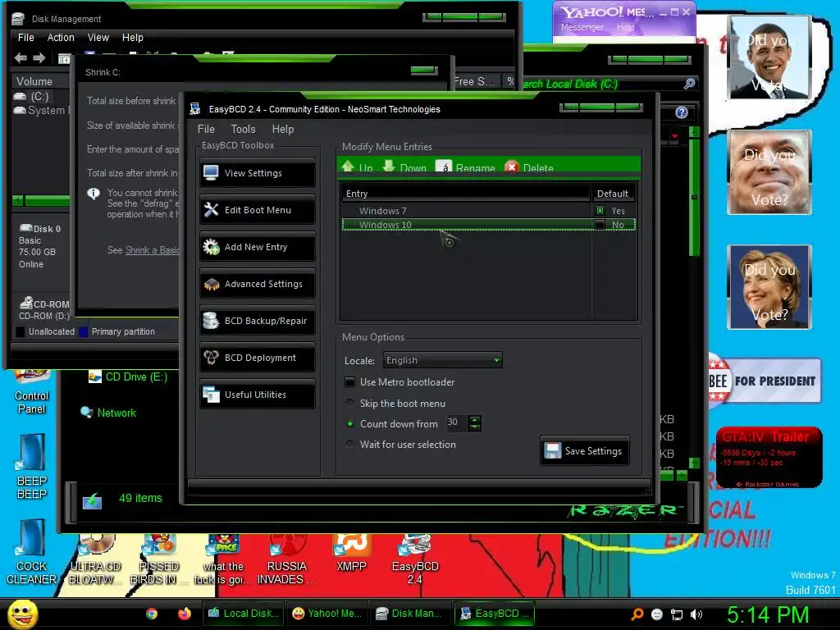Switch to Yahoo! Messenger taskbar button
This screenshot has width=840, height=630.
coord(327,614)
